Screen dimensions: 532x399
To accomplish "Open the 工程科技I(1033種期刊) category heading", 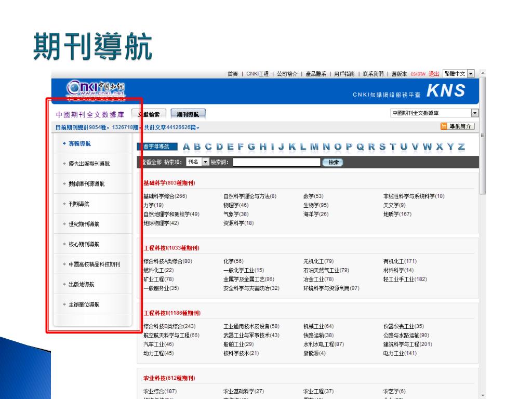I will [x=171, y=248].
